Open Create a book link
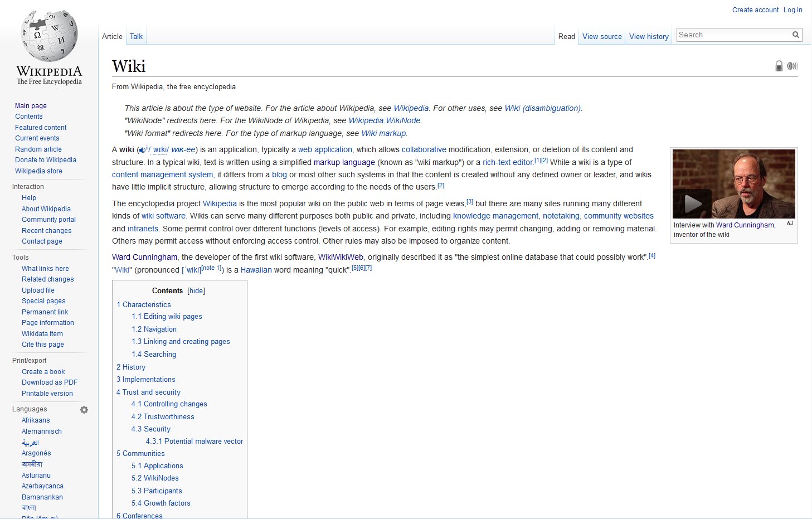812x519 pixels. tap(43, 372)
